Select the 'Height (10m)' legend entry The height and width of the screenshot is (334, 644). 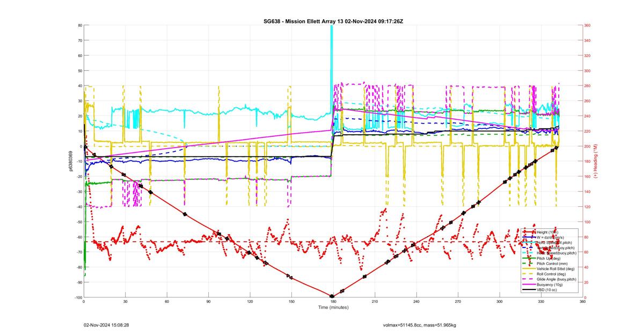(x=547, y=232)
